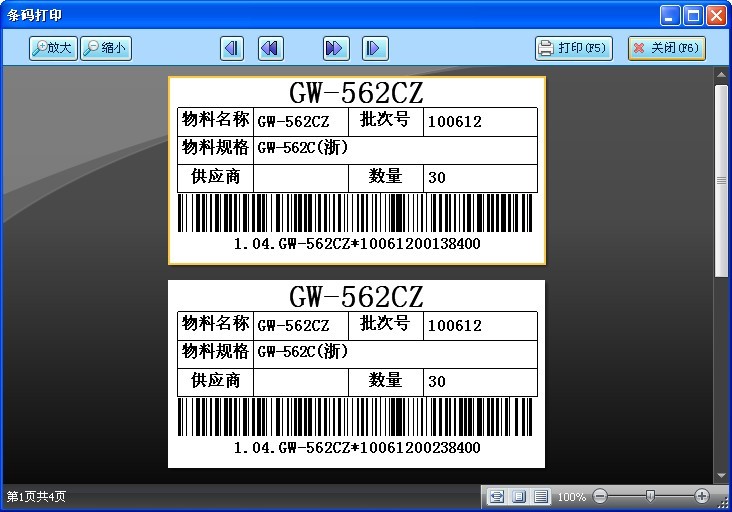Click the zoom plus button in status bar
Screen dimensions: 732x512
(702, 496)
